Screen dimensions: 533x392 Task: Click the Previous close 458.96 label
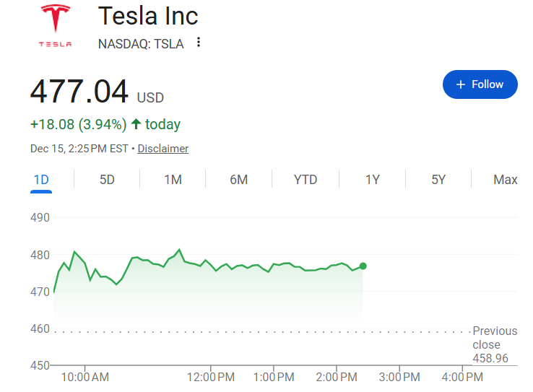(x=495, y=344)
